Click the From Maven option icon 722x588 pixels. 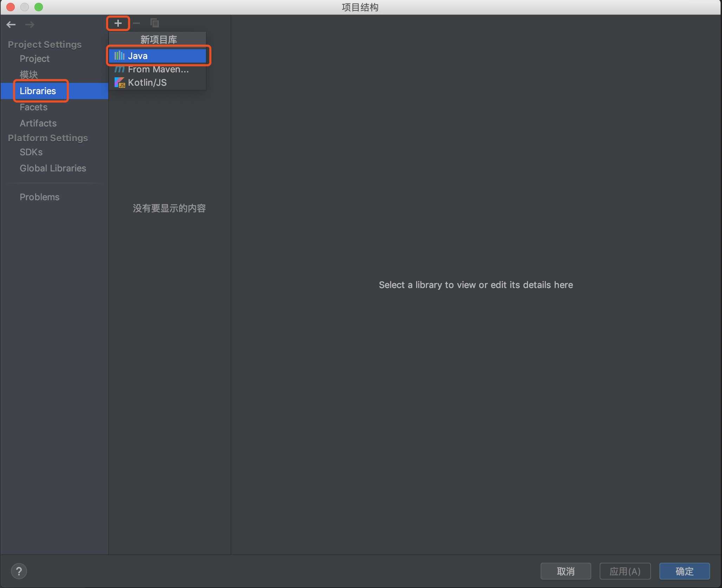pos(119,69)
